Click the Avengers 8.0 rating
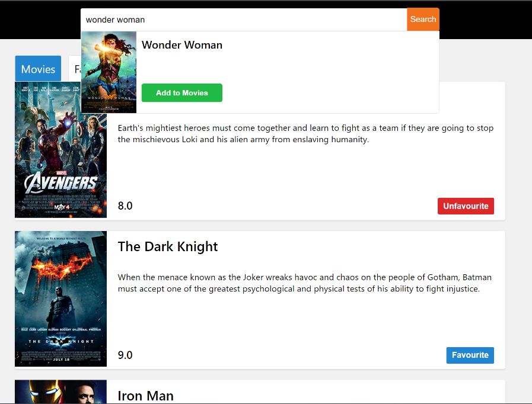 (125, 206)
